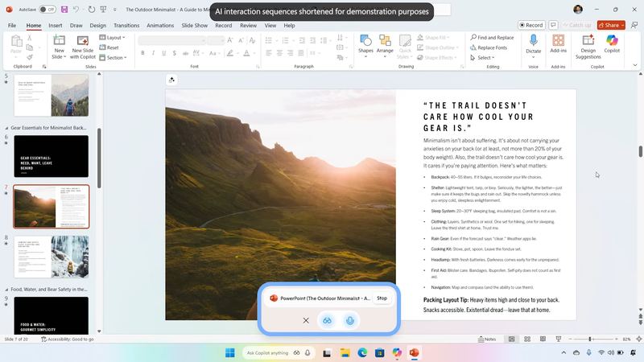
Task: Open the Shapes gallery
Action: coord(365,45)
